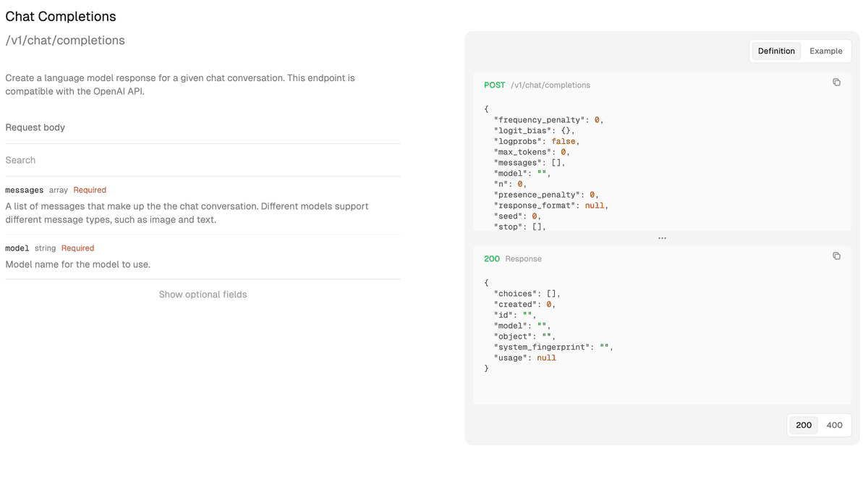The image size is (868, 477).
Task: Select the Definition tab
Action: [x=776, y=51]
